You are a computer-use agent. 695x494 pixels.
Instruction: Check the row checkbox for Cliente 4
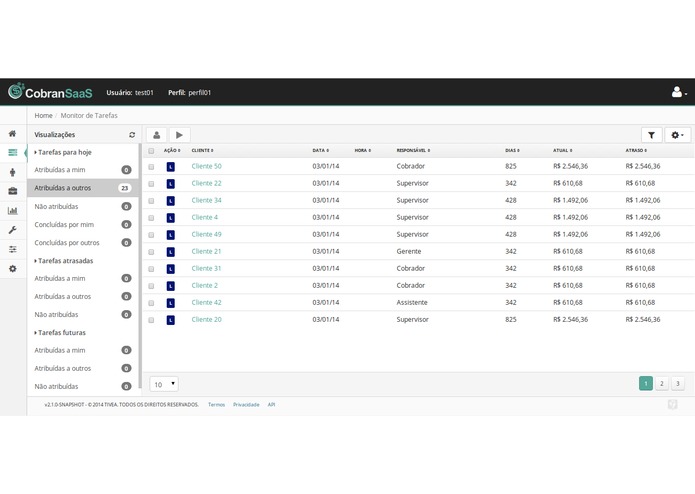[x=151, y=218]
